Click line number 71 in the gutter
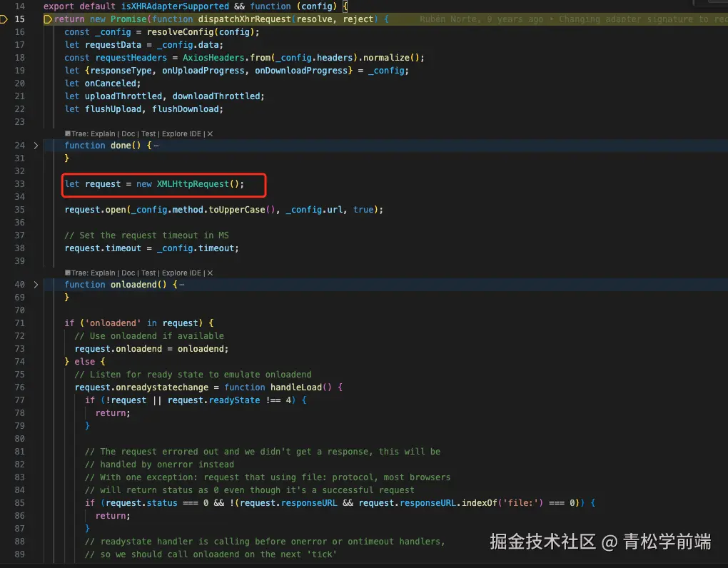 19,323
